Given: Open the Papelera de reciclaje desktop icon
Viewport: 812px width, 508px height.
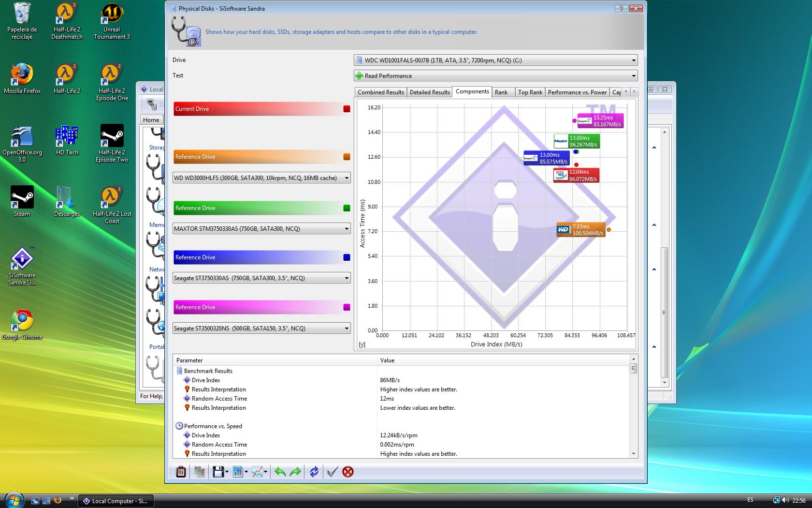Looking at the screenshot, I should pos(22,21).
